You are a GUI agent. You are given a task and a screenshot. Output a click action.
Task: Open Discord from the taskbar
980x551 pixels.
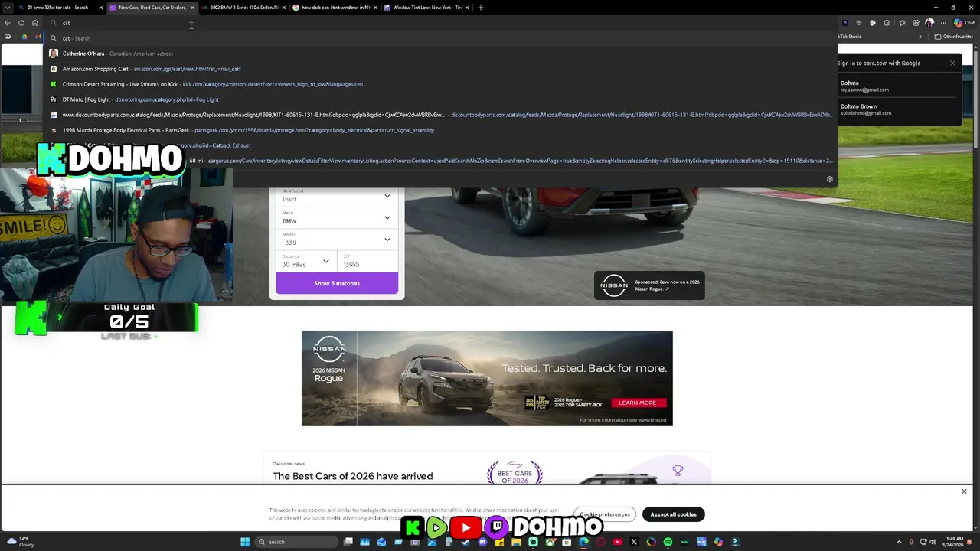point(482,542)
